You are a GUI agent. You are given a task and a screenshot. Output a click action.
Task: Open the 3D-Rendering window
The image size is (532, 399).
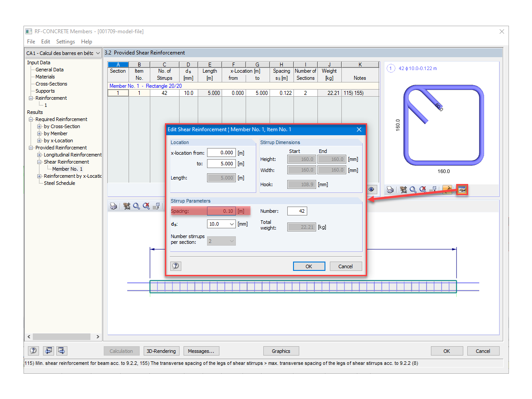161,351
